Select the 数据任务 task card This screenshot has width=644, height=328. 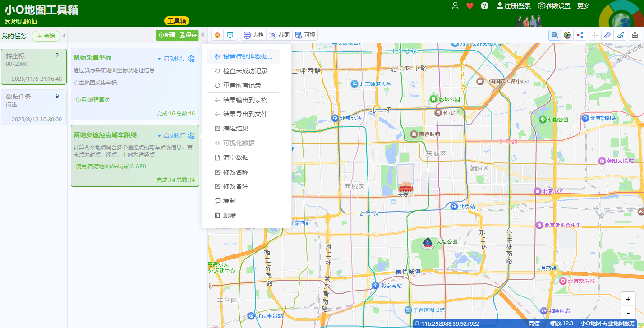tap(34, 107)
